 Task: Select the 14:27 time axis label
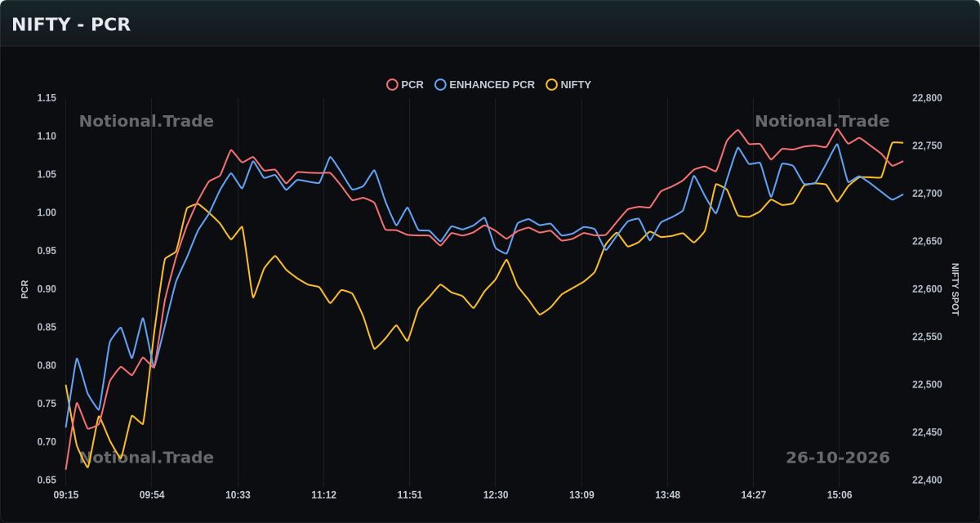click(x=753, y=495)
